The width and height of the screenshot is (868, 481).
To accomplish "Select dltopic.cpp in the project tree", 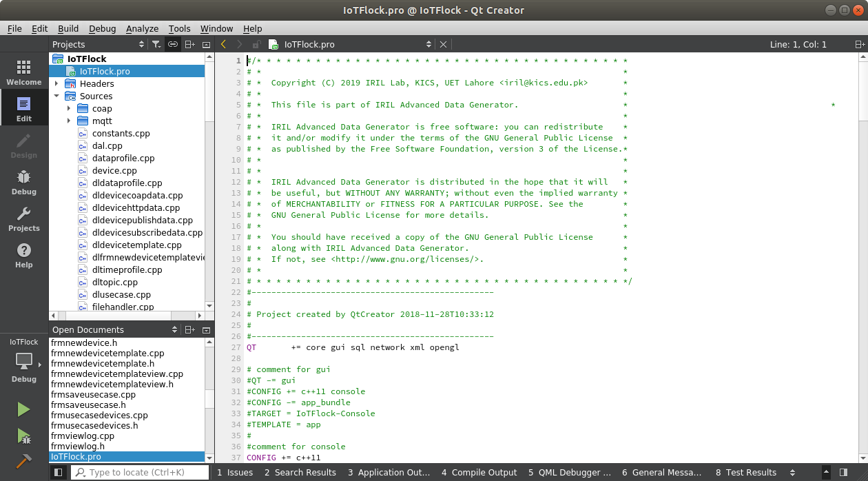I will point(114,282).
